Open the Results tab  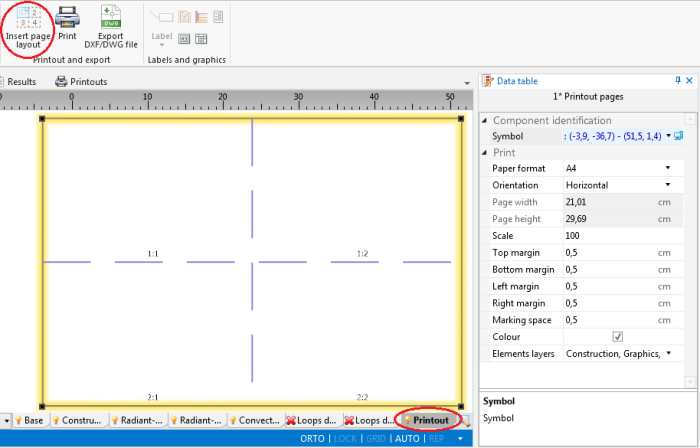click(x=21, y=82)
